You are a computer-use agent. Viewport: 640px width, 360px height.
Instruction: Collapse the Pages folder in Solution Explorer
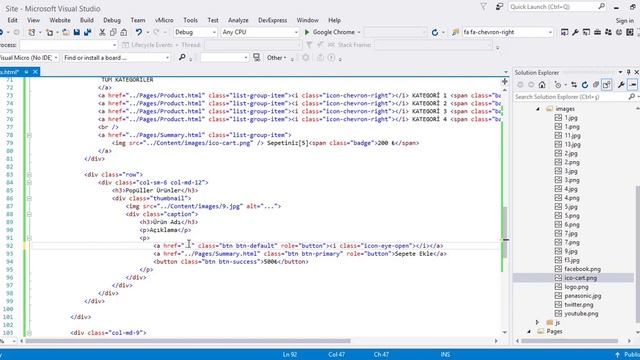(x=529, y=331)
